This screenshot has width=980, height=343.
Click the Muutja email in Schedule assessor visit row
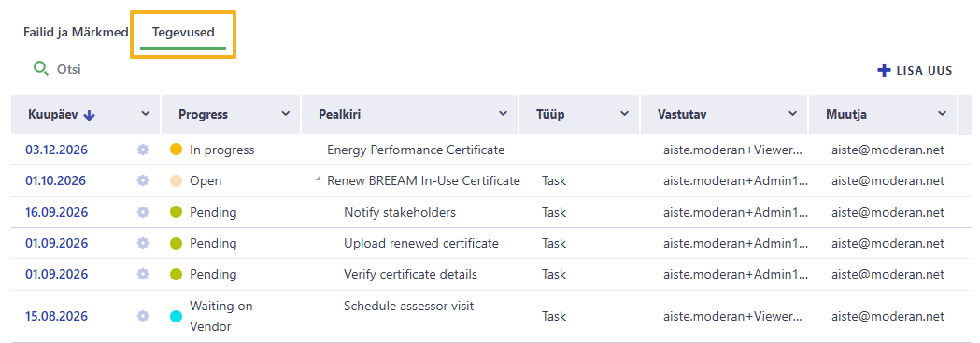pyautogui.click(x=888, y=316)
